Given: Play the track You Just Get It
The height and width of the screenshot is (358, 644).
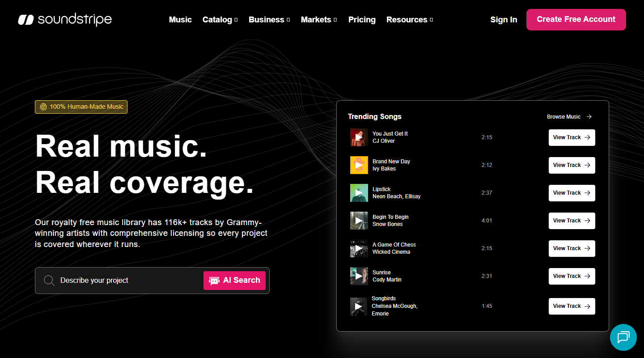Looking at the screenshot, I should click(x=359, y=137).
